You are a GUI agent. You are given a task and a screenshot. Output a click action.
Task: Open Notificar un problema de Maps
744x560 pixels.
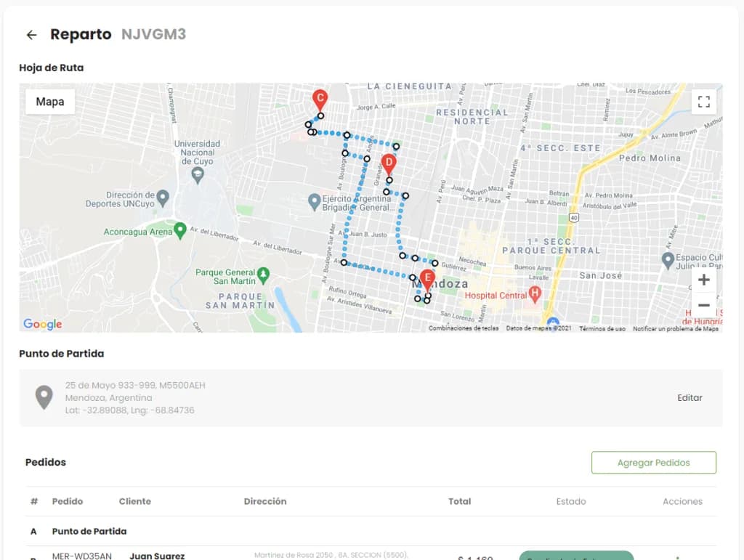676,328
